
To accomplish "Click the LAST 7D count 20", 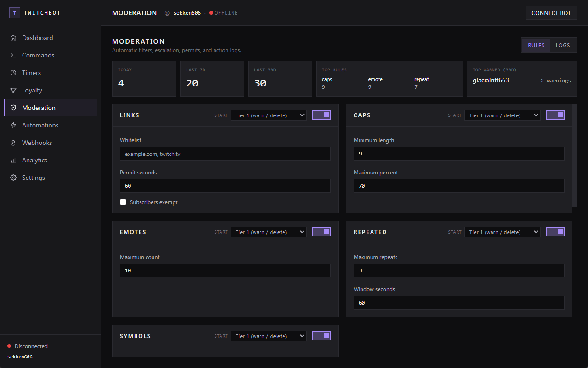I will (x=192, y=83).
